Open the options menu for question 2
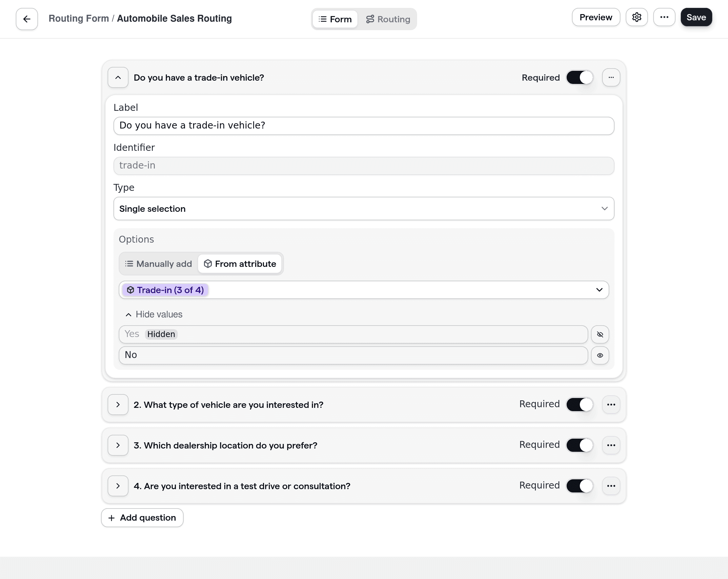728x579 pixels. coord(611,405)
